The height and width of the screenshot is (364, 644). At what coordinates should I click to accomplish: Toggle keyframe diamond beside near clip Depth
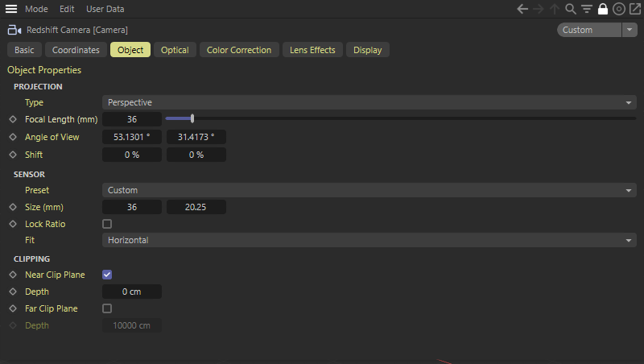point(13,292)
